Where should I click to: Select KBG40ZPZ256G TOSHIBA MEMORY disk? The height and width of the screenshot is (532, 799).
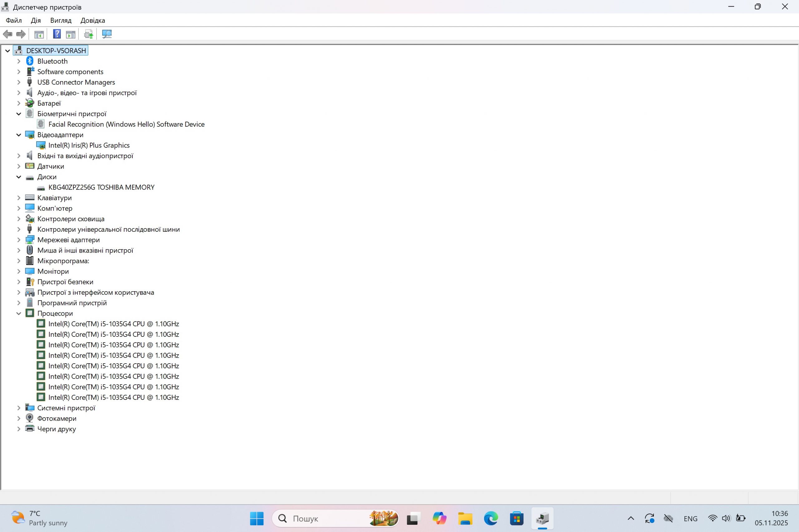(x=101, y=187)
